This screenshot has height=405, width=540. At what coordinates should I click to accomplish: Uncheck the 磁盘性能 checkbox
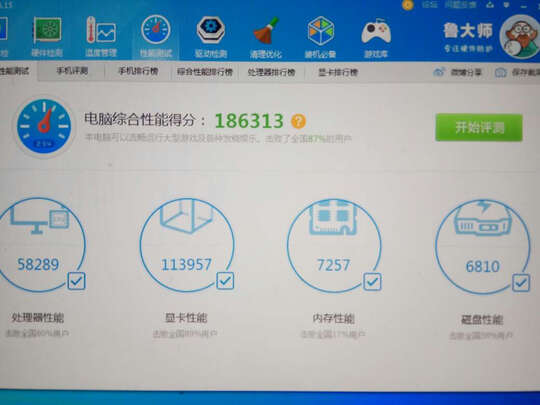[521, 283]
